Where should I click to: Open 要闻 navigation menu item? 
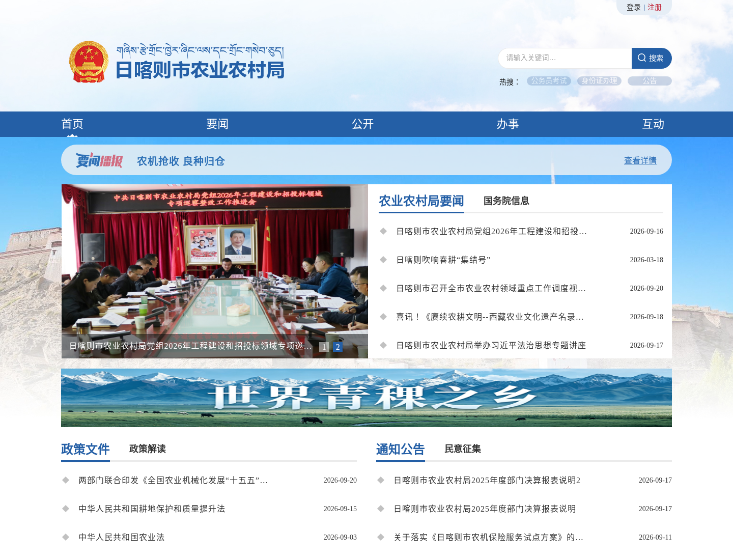pyautogui.click(x=217, y=124)
